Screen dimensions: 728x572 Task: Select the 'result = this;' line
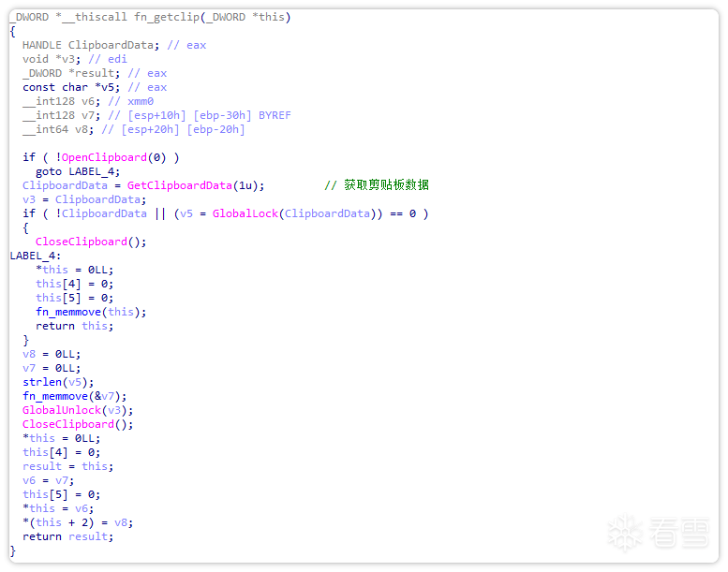67,466
